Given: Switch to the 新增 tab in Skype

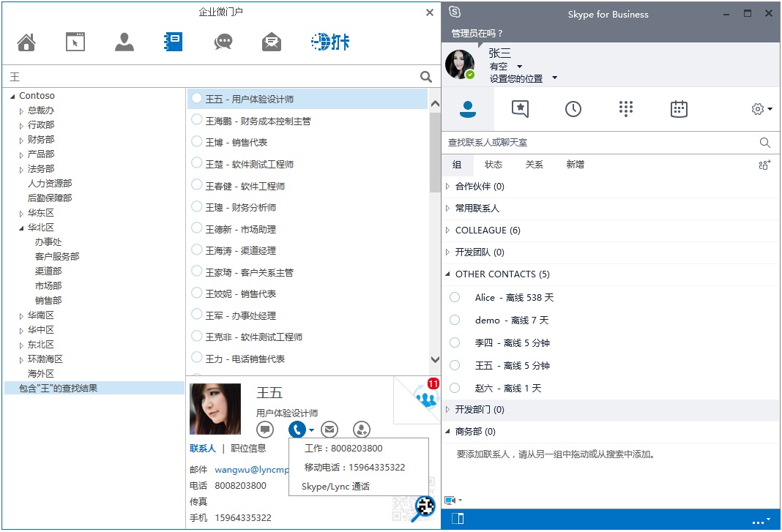Looking at the screenshot, I should tap(575, 165).
